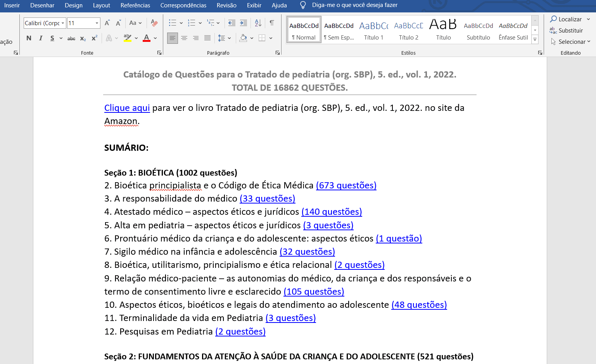Apply subscript formatting

83,38
